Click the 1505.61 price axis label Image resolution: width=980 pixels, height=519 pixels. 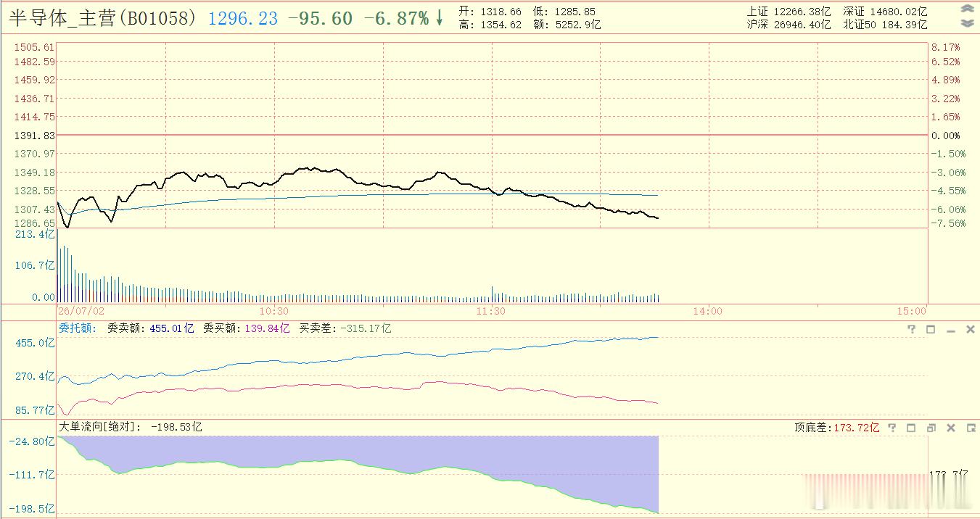34,47
